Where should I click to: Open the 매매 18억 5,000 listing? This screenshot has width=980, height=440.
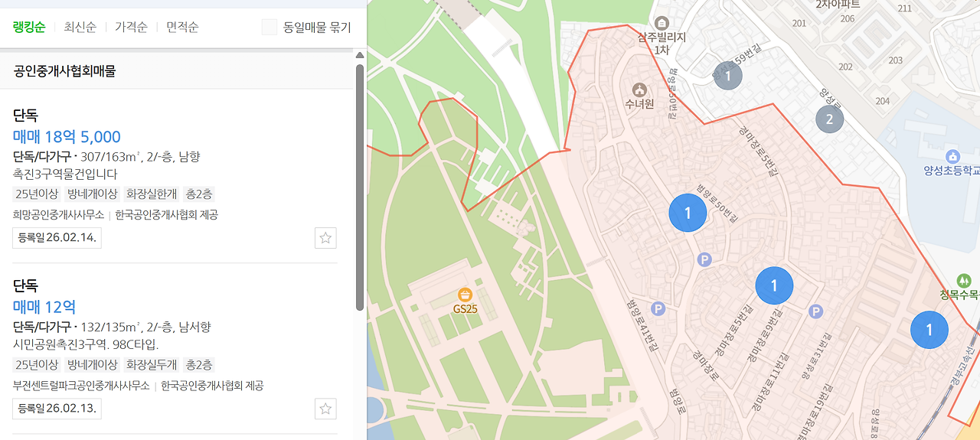67,137
